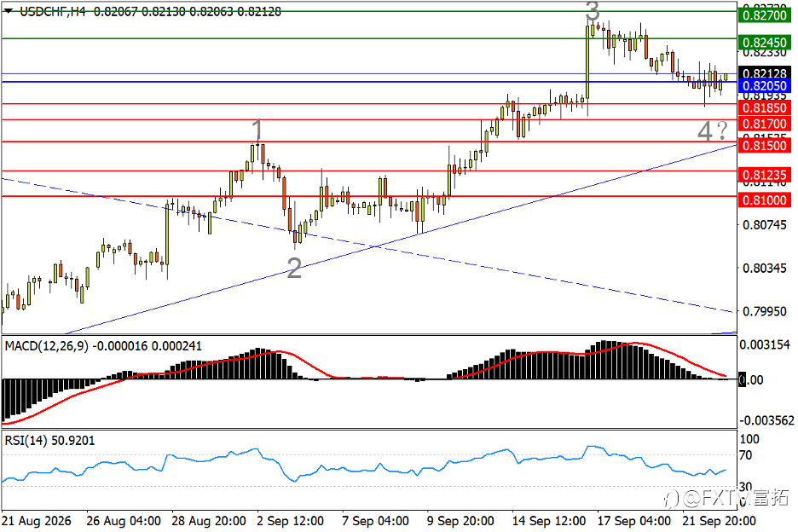This screenshot has width=798, height=532.
Task: Click the 21 Sep 20:00 time label
Action: coord(719,521)
